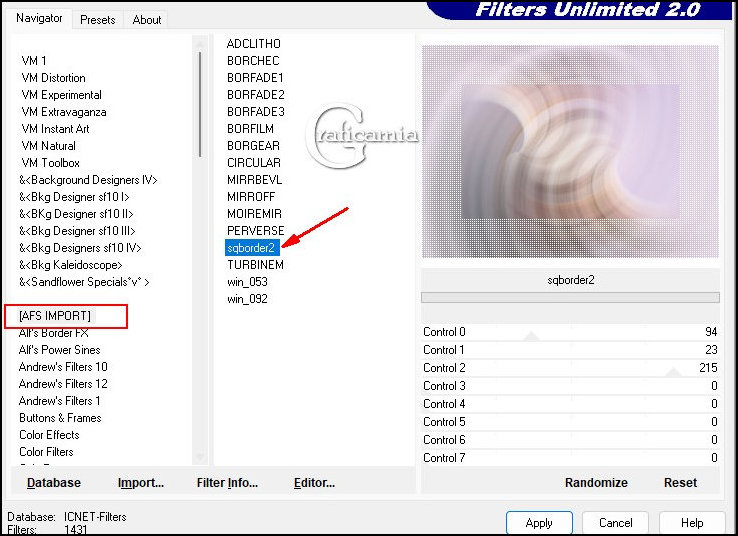Click the filter preview image
This screenshot has height=536, width=738.
click(x=569, y=150)
